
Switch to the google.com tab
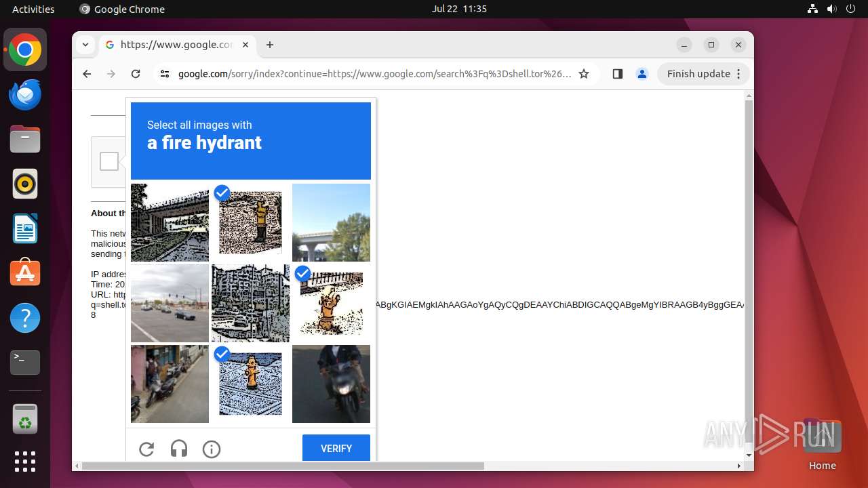178,45
